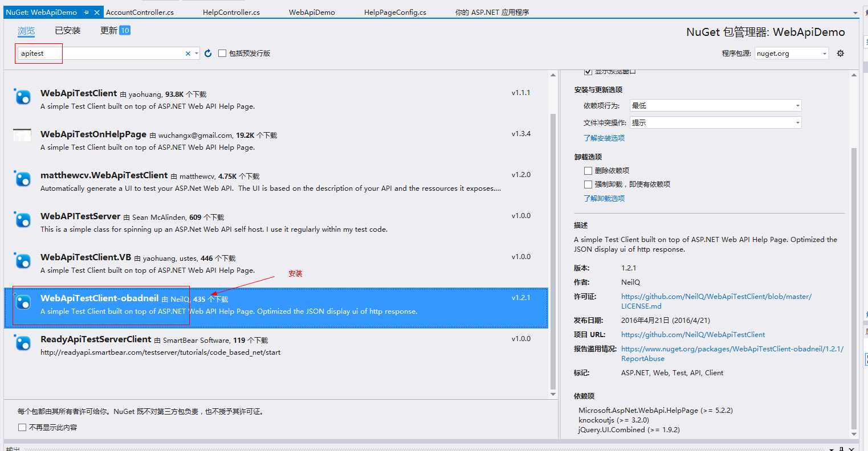Image resolution: width=868 pixels, height=451 pixels.
Task: Click the WebApiTestClient.VB package icon
Action: [22, 261]
